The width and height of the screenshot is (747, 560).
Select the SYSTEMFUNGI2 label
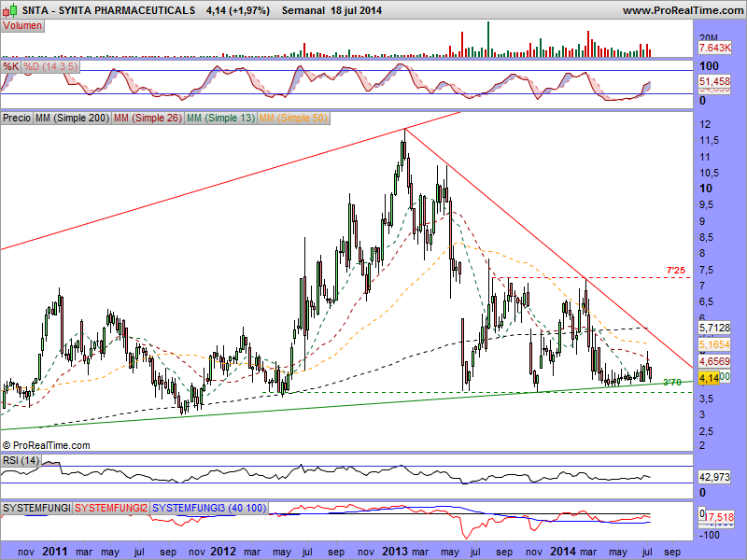111,508
